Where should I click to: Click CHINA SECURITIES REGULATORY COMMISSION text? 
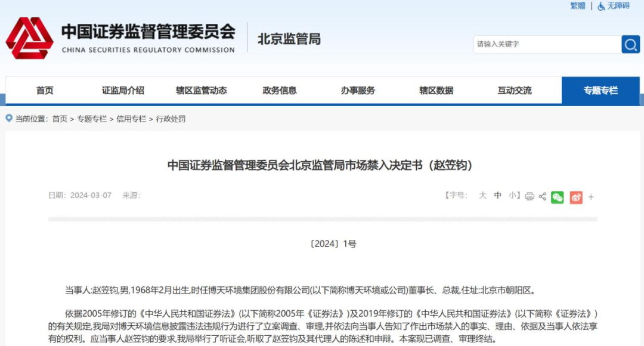point(148,50)
